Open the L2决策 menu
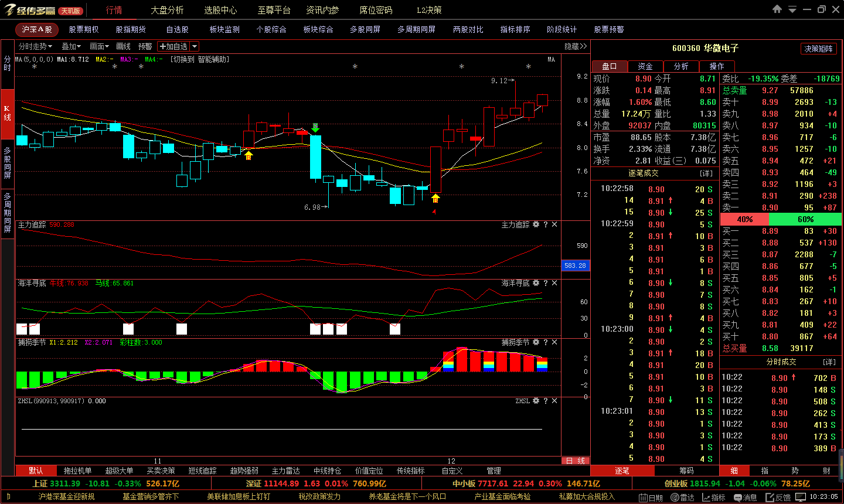The width and height of the screenshot is (844, 504). tap(430, 10)
